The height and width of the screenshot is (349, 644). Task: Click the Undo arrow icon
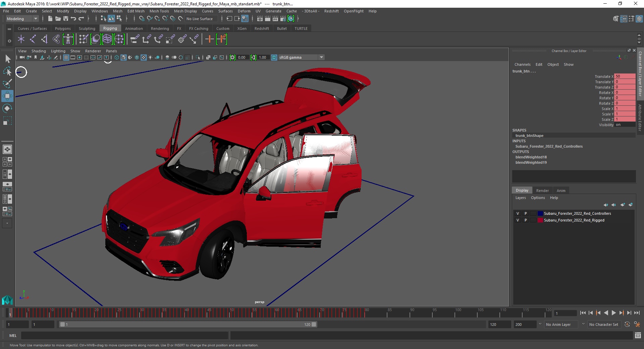click(73, 19)
